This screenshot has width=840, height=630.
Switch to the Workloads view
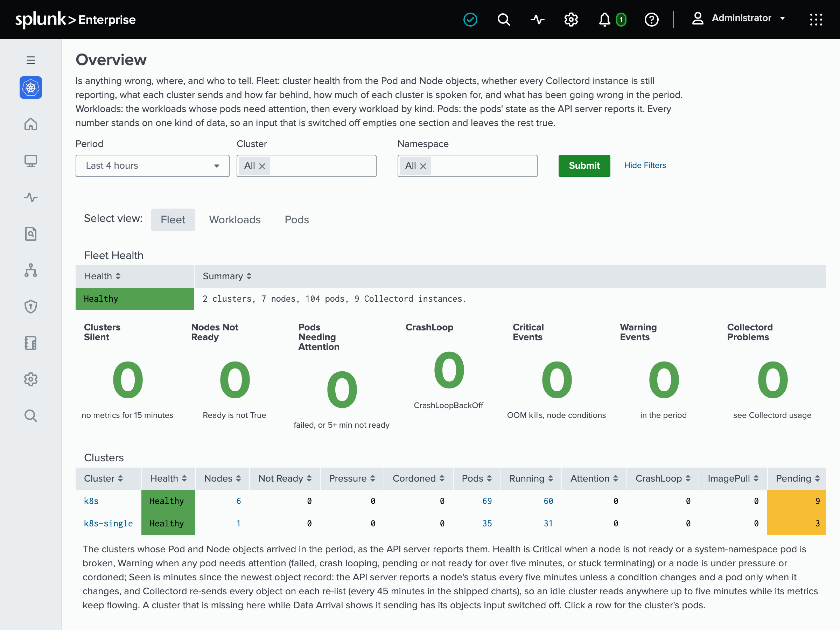pos(235,219)
